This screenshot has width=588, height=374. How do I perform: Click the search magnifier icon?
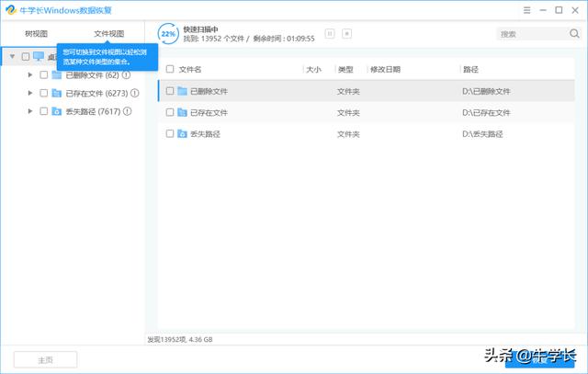tap(574, 34)
